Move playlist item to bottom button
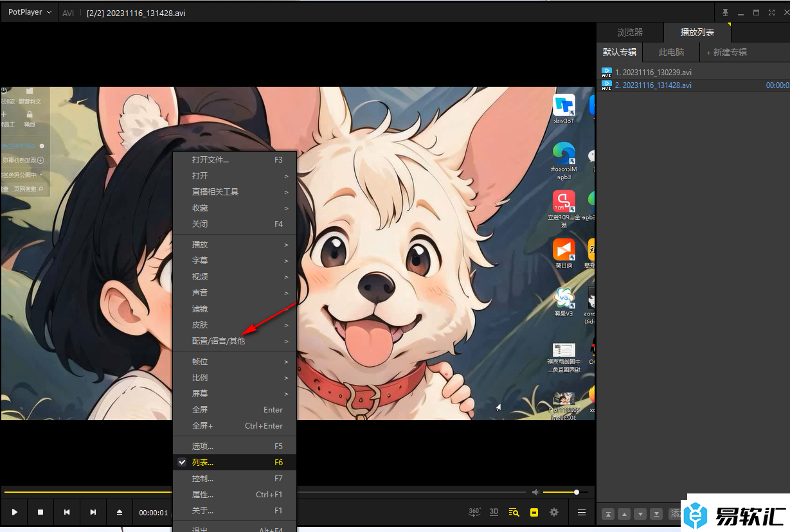Image resolution: width=790 pixels, height=532 pixels. coord(656,514)
